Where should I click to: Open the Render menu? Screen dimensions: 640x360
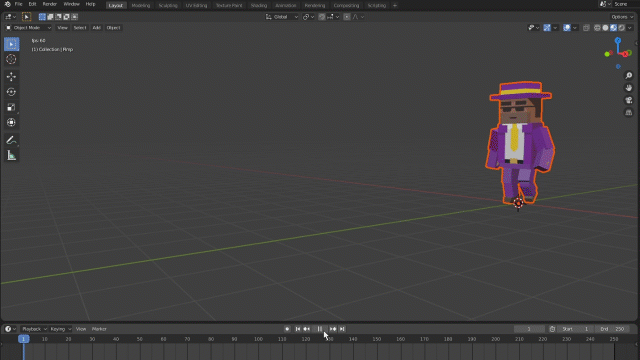click(50, 4)
